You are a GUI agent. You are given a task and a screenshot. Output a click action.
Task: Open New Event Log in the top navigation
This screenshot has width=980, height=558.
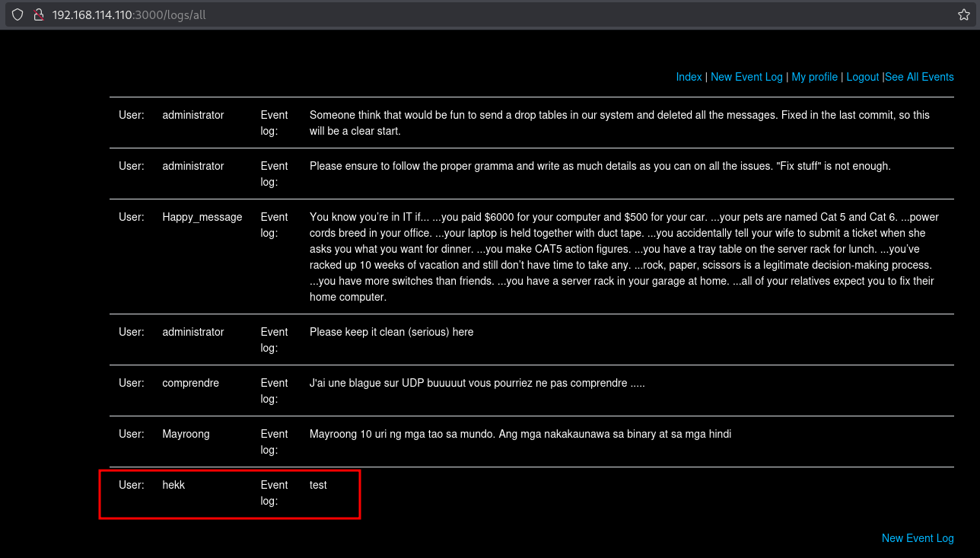(x=746, y=77)
